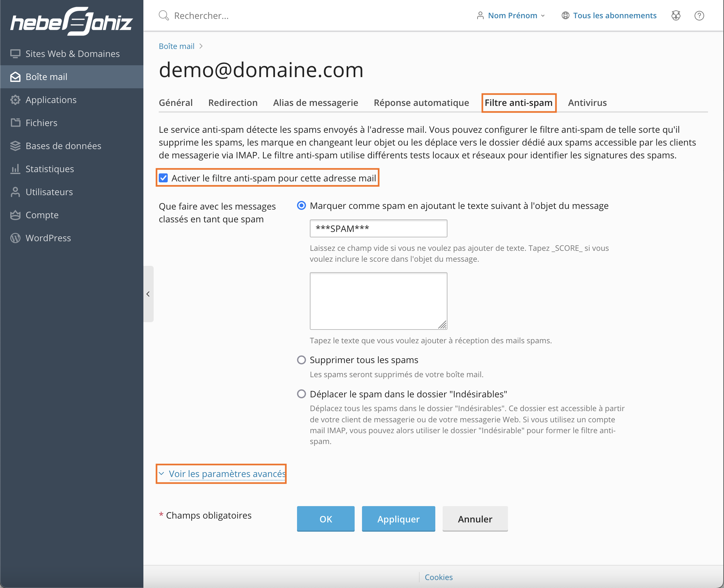Grab the text area resize handle
Viewport: 724px width, 588px height.
(x=442, y=324)
